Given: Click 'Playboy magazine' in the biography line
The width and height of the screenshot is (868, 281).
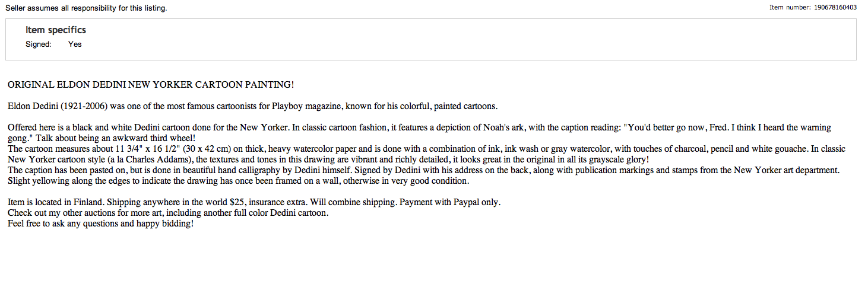Looking at the screenshot, I should coord(305,107).
